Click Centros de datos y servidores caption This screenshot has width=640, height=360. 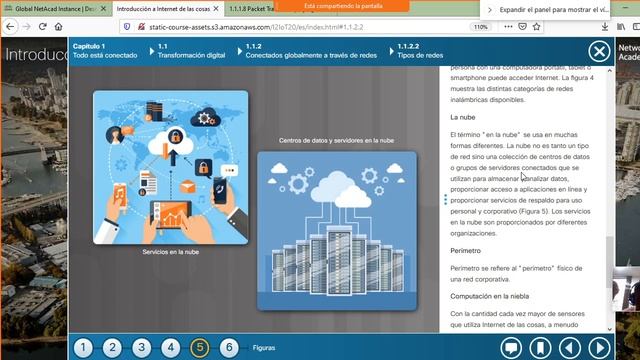337,140
